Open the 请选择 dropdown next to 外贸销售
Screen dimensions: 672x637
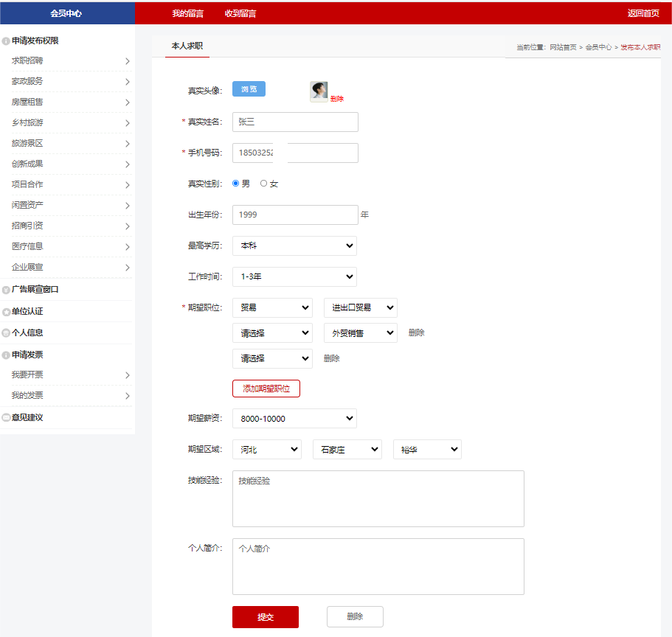[272, 333]
